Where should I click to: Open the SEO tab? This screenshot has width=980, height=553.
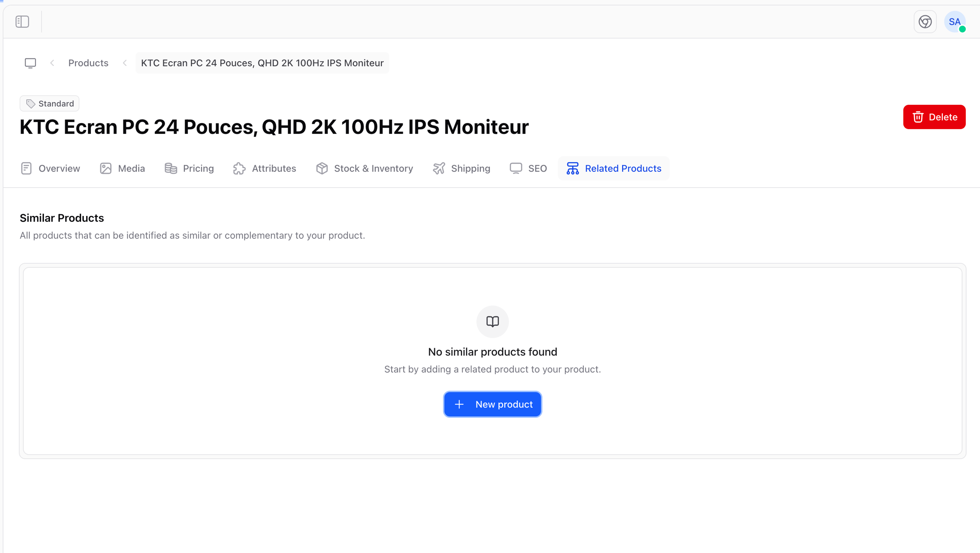(x=528, y=168)
